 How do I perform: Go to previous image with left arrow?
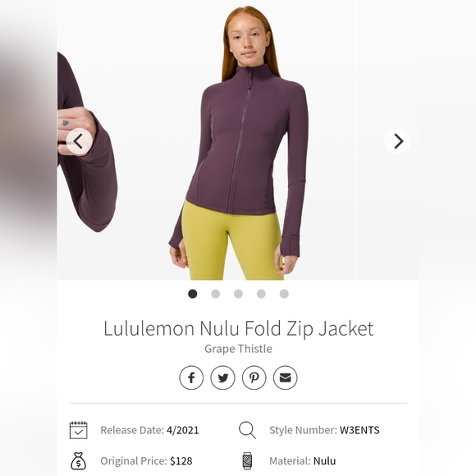coord(79,141)
